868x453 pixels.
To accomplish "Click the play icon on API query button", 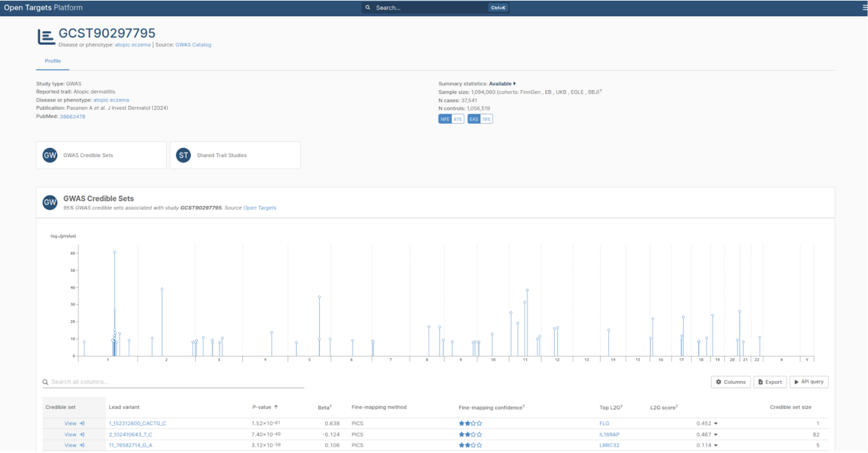I will (796, 382).
